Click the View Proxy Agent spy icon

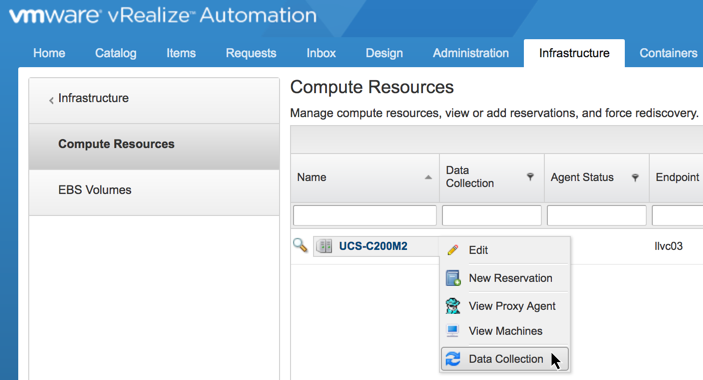453,306
